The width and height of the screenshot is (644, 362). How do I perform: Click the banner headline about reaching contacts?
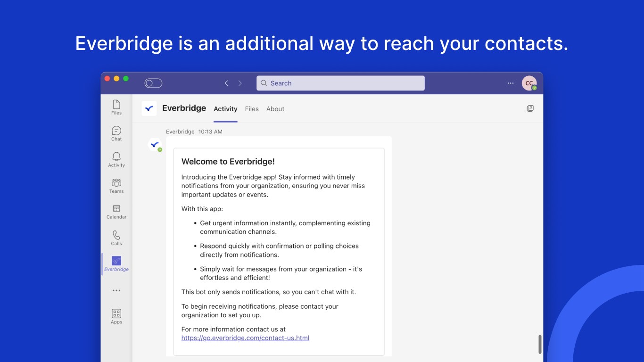pos(322,43)
